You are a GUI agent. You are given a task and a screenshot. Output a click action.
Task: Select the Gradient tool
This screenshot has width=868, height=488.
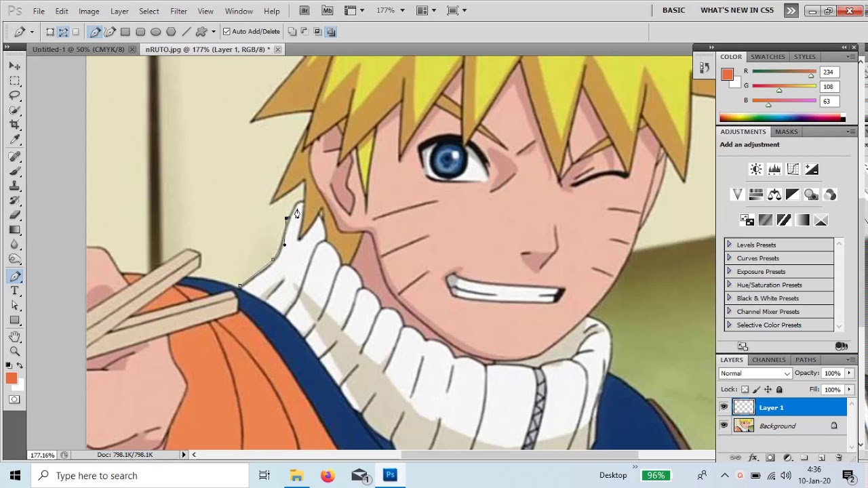(x=14, y=230)
